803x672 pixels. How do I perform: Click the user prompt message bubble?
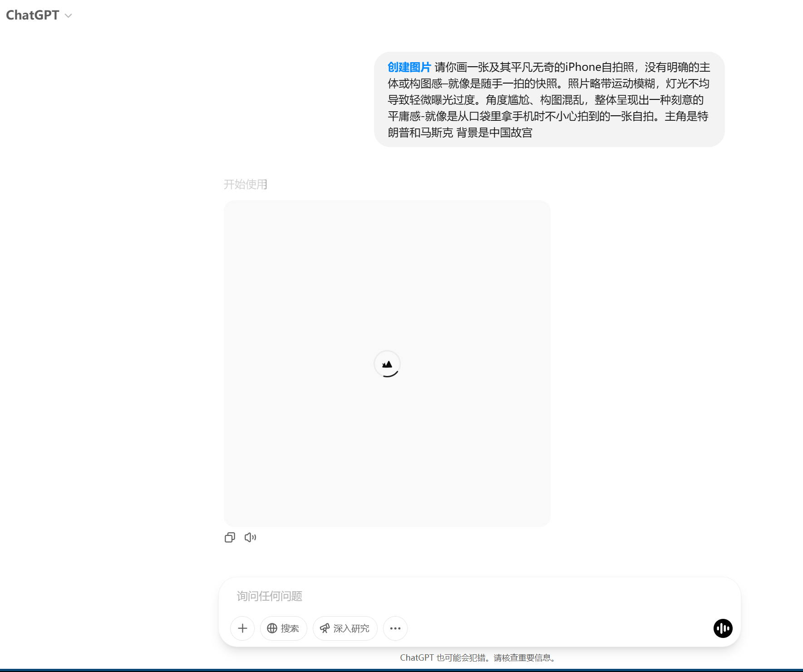coord(549,99)
